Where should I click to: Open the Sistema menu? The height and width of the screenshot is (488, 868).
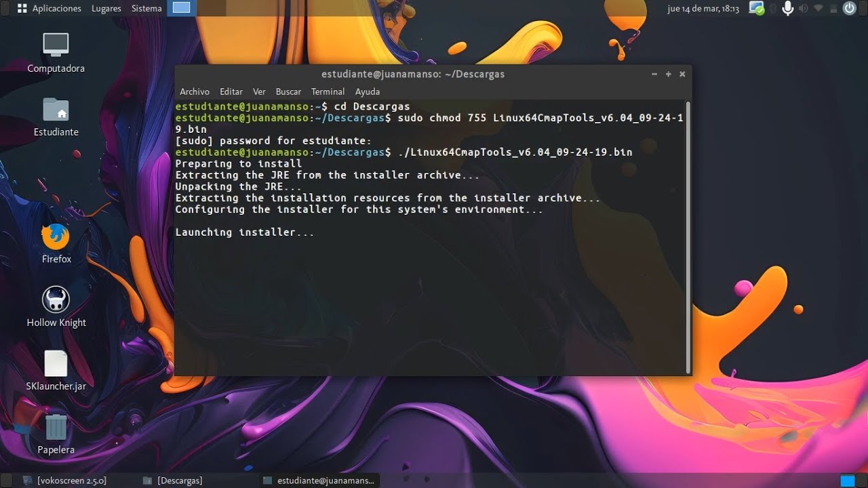click(146, 8)
